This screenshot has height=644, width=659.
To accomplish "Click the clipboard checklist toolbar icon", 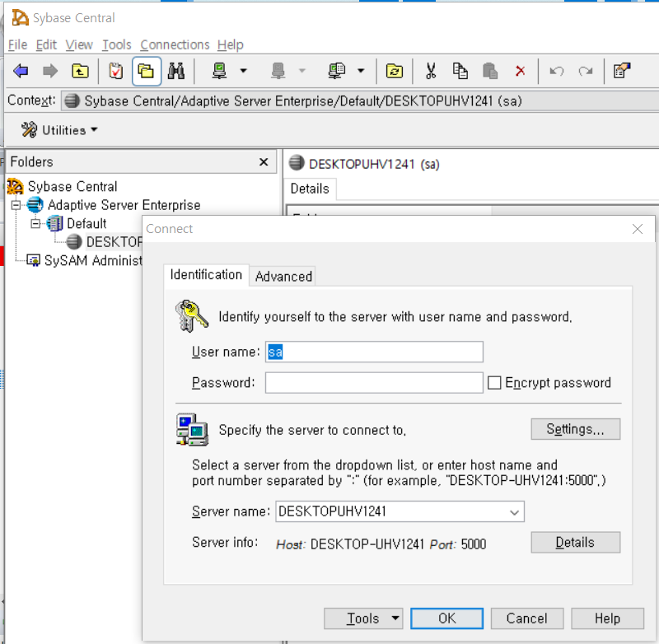I will (x=115, y=71).
